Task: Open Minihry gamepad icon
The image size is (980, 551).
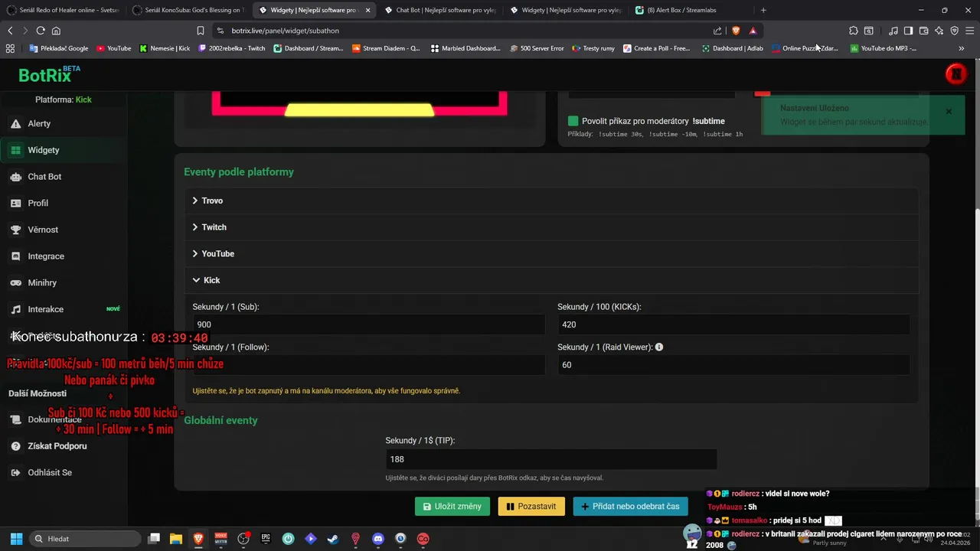Action: (x=15, y=282)
